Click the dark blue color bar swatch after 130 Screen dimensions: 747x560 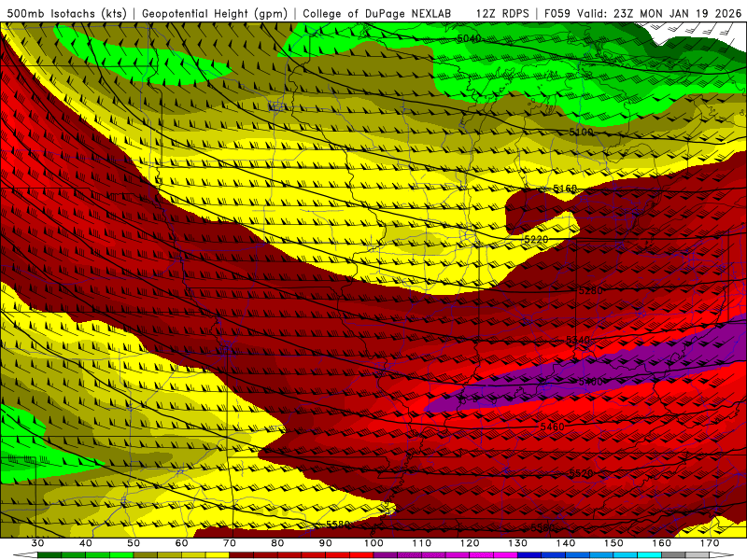(x=529, y=555)
